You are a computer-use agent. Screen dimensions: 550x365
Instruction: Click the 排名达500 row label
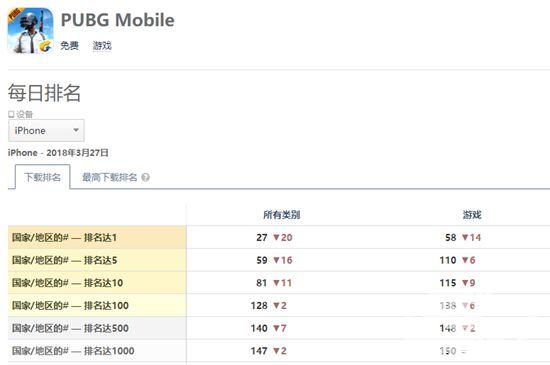(70, 328)
